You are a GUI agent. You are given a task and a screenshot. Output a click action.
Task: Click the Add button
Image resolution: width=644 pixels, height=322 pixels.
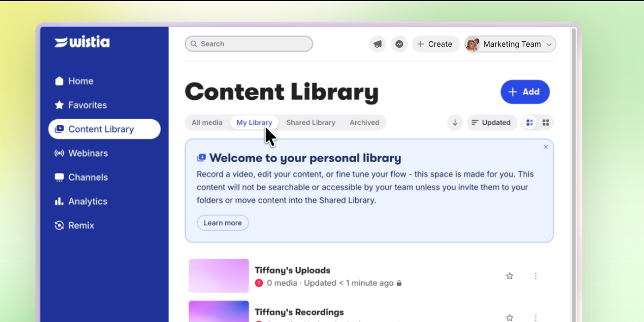click(x=525, y=92)
